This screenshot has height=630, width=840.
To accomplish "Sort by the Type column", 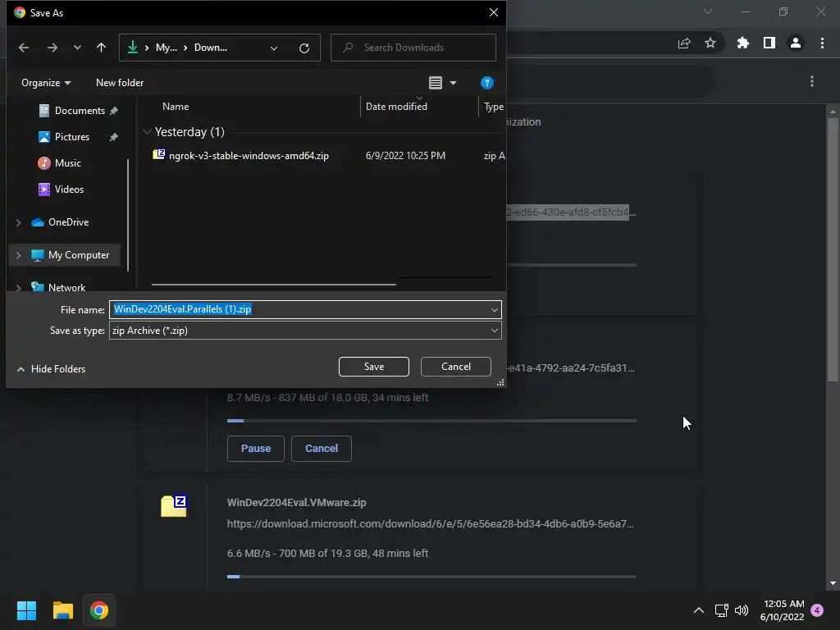I will tap(493, 107).
